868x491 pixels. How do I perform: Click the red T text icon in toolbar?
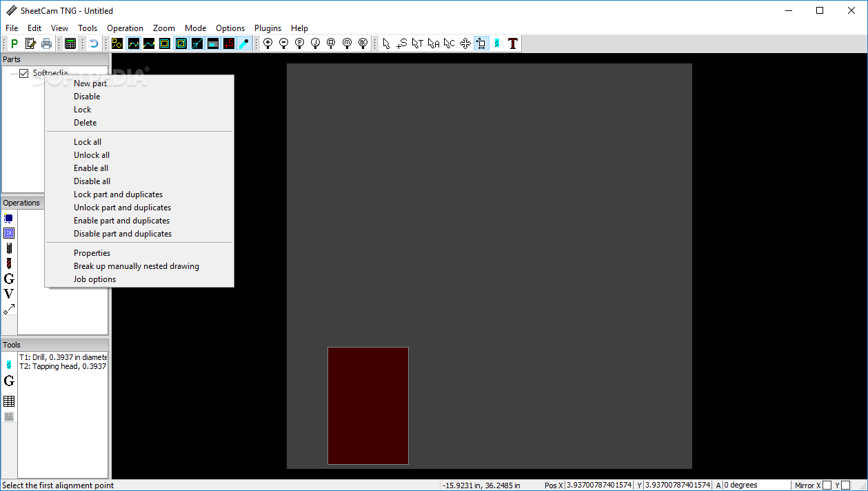point(512,43)
